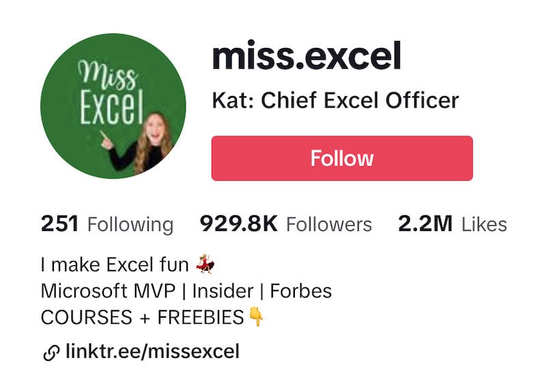This screenshot has width=546, height=392.
Task: Click the chain link icon
Action: 51,353
